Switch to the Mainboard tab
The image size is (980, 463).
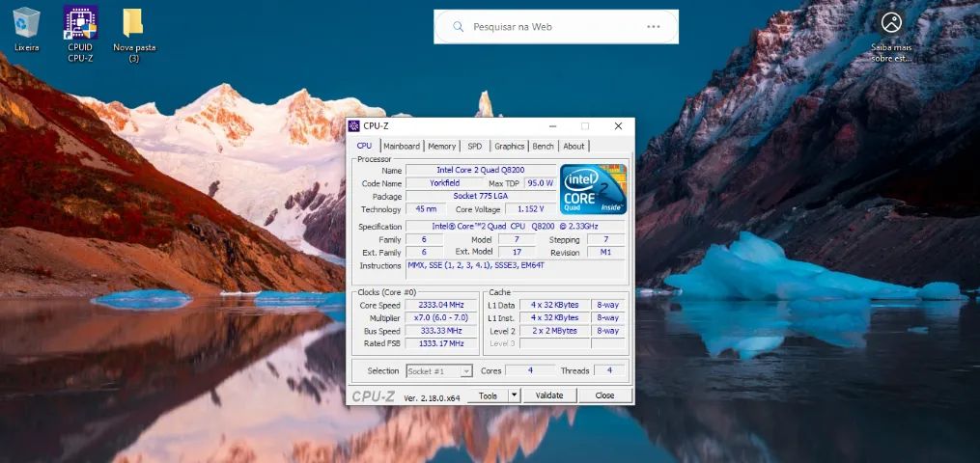pos(402,146)
